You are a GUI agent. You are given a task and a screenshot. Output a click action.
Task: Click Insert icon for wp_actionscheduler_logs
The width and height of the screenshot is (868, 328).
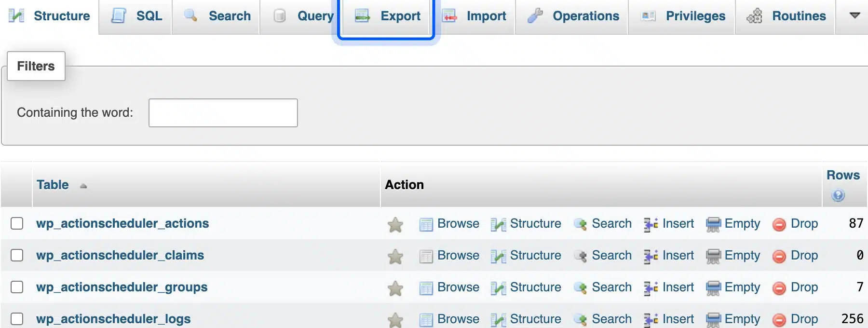click(651, 320)
